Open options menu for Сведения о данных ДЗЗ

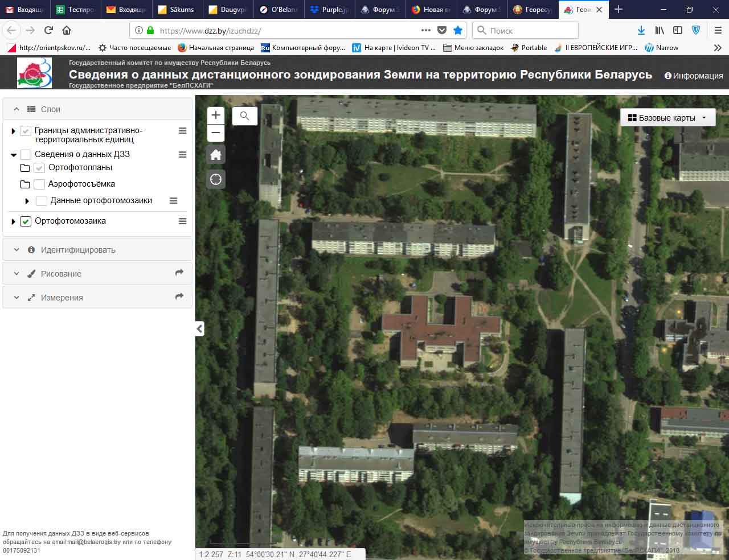pos(182,154)
